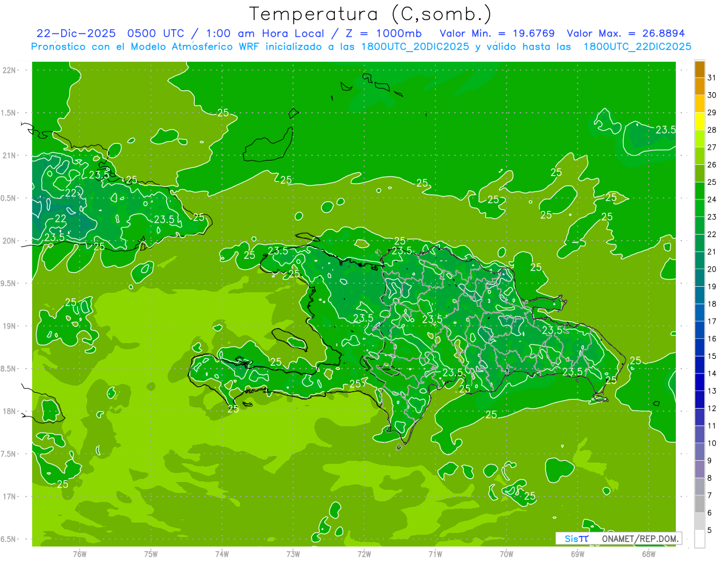Click the "71W" longitude axis label
This screenshot has width=728, height=562.
[435, 554]
